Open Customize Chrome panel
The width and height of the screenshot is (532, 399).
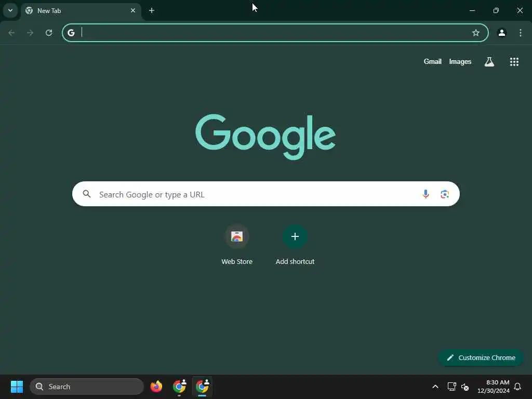481,357
